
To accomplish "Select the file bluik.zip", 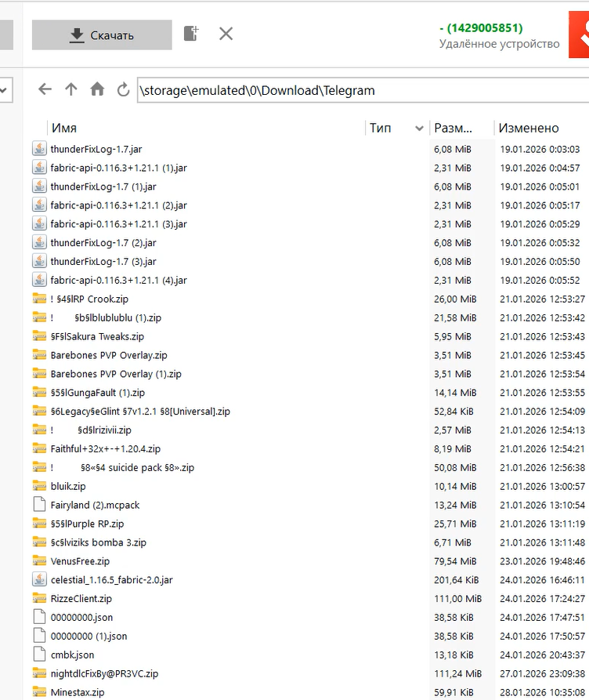I will (x=68, y=486).
